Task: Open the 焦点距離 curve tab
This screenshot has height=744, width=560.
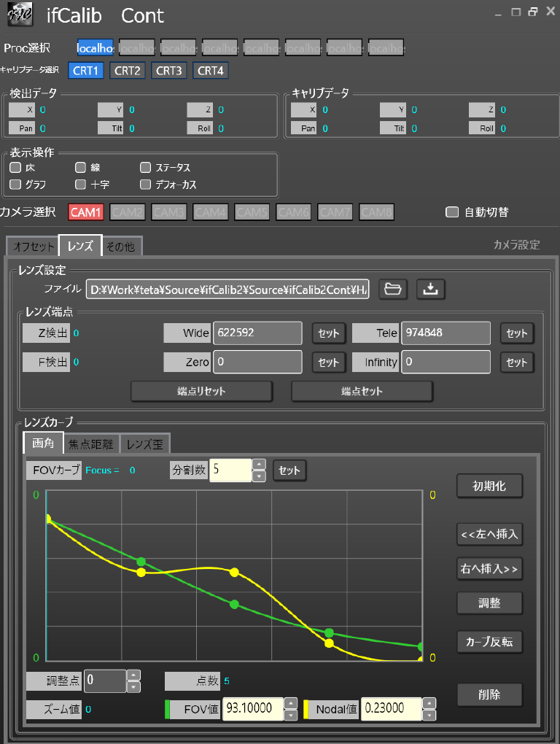Action: click(x=91, y=443)
